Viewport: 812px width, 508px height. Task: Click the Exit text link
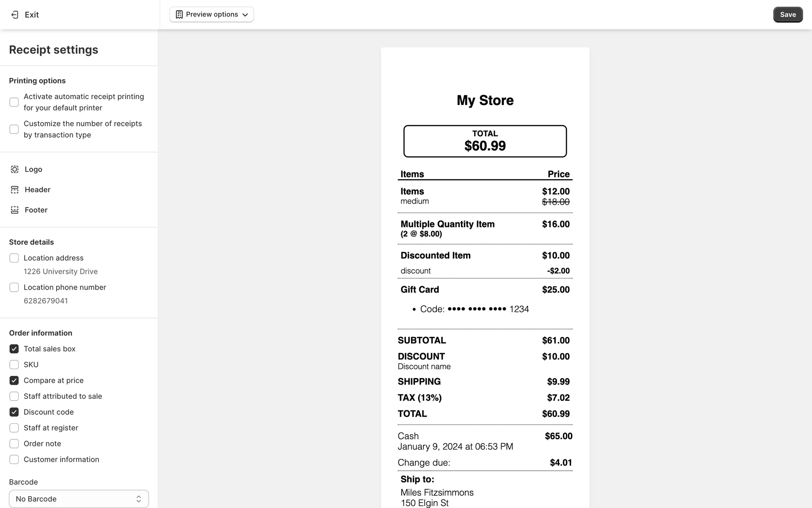point(32,15)
